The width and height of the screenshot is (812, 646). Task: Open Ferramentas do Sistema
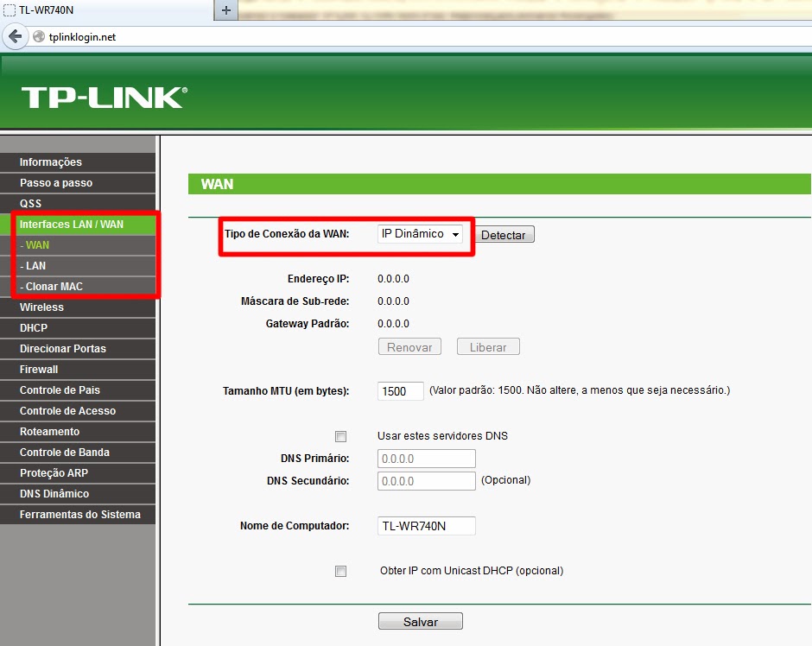pyautogui.click(x=73, y=514)
